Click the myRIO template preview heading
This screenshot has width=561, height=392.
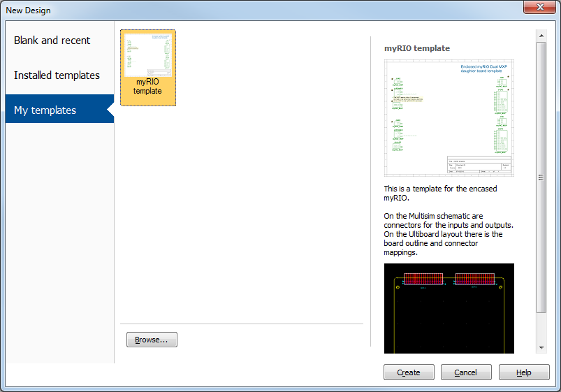click(417, 48)
